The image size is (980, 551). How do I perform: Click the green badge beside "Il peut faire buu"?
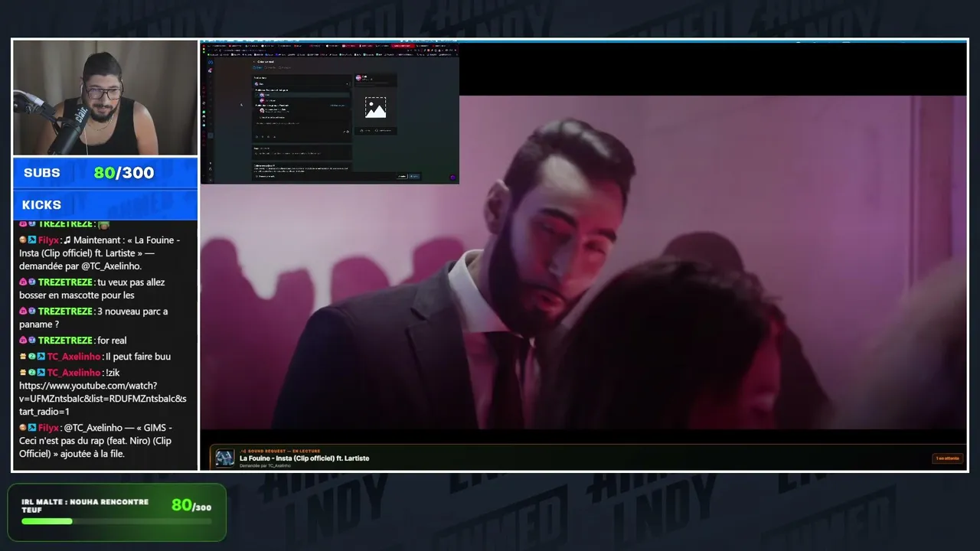(x=32, y=357)
